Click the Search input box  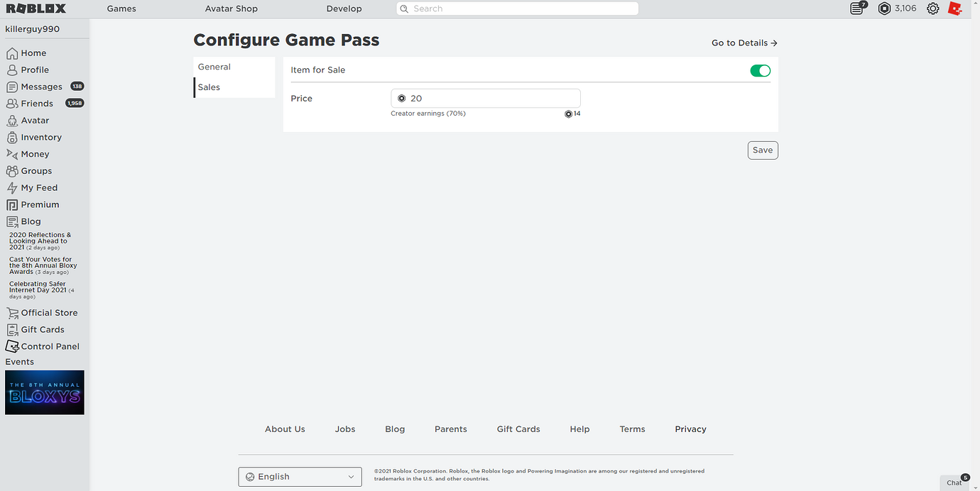[518, 9]
